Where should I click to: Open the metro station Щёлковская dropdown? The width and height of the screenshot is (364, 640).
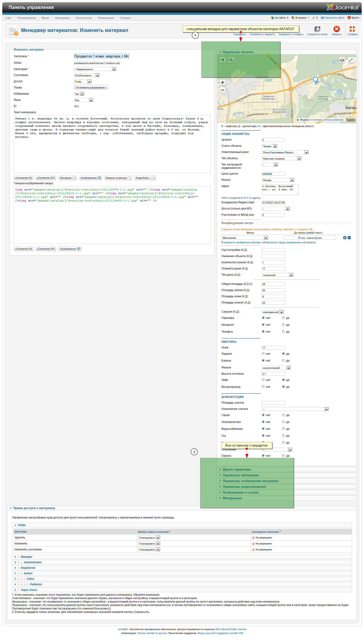(x=245, y=238)
